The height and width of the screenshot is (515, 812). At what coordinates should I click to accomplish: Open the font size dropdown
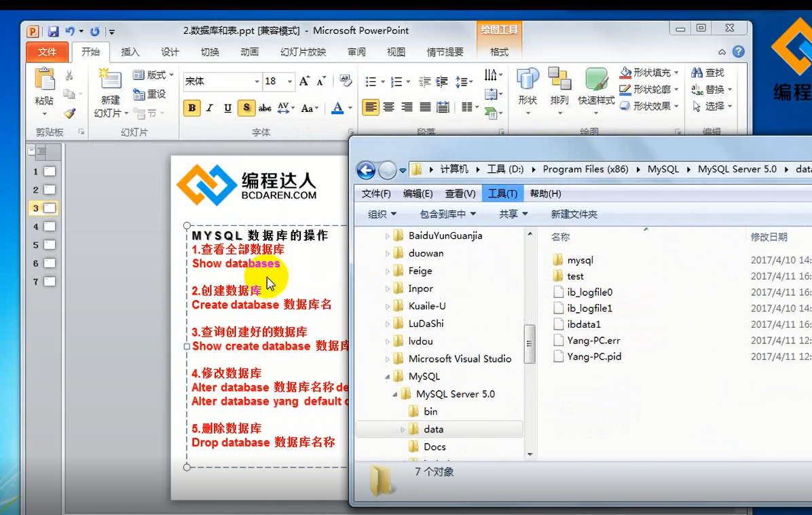(x=290, y=81)
